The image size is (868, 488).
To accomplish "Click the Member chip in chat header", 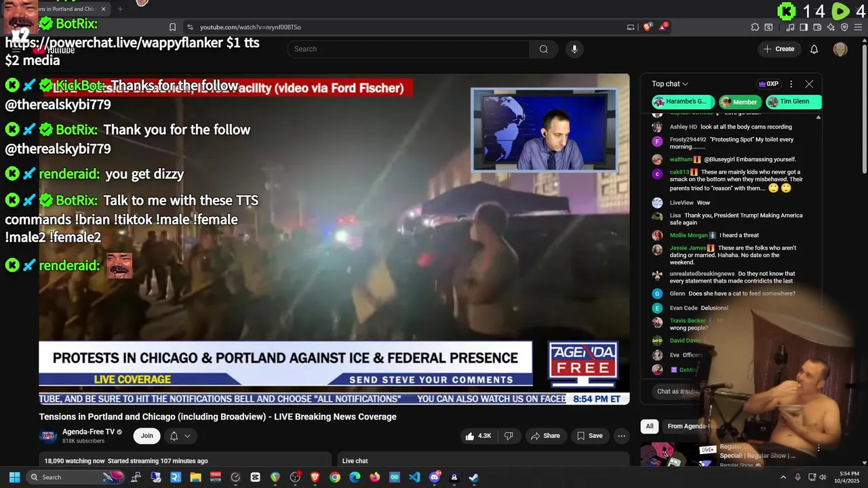I will (739, 102).
